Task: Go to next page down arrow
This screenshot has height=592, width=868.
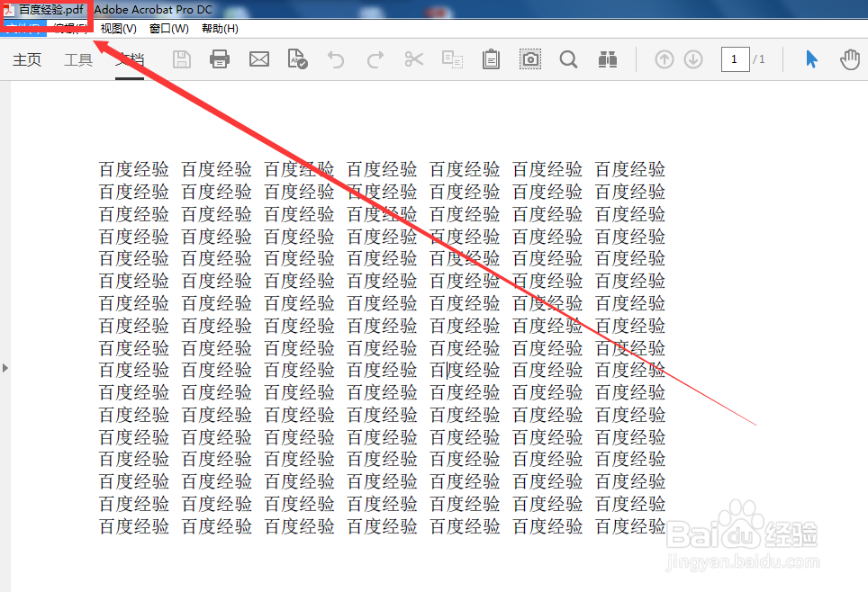Action: click(x=693, y=59)
